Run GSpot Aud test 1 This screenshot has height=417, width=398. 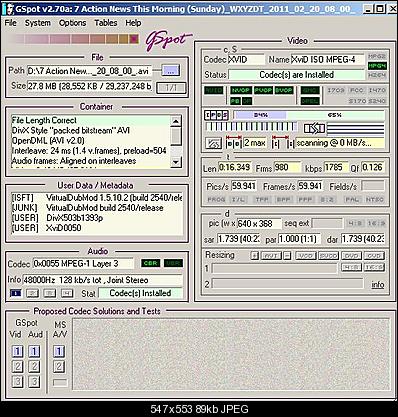(x=34, y=351)
